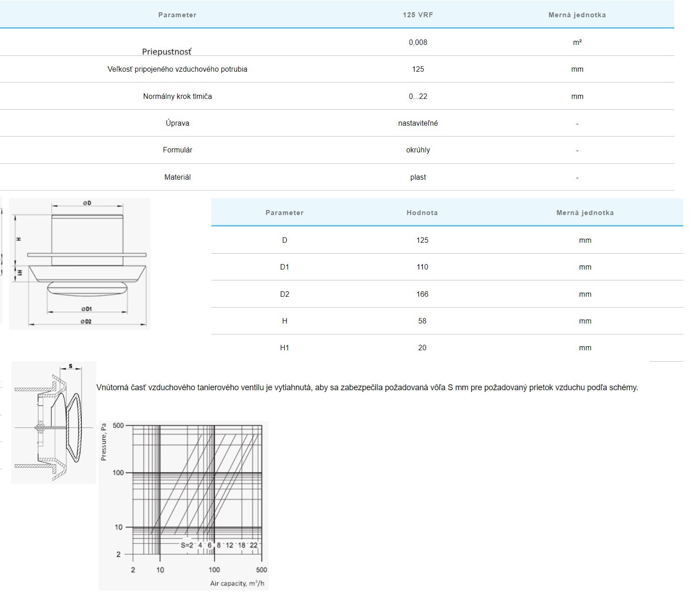Viewport: 700px width, 593px height.
Task: Click the D2 row label in dimensions table
Action: 284,294
